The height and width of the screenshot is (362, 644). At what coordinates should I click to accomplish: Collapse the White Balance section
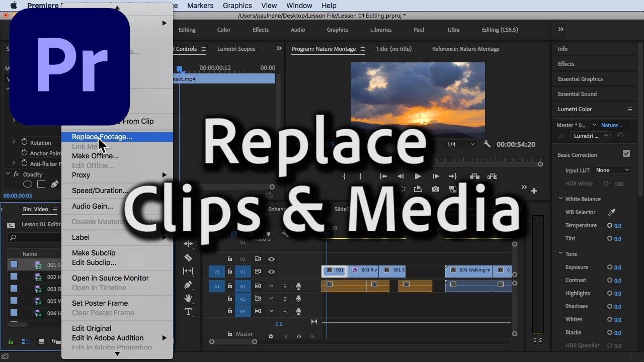[560, 199]
